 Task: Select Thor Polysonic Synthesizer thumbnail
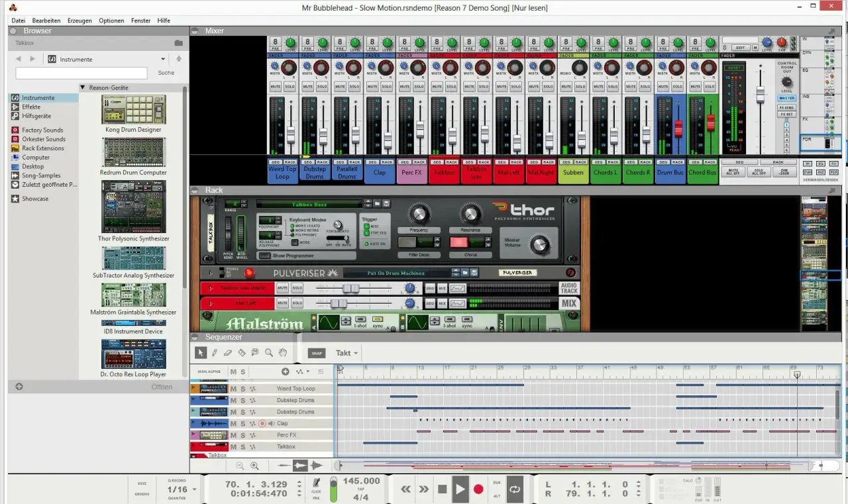point(133,207)
